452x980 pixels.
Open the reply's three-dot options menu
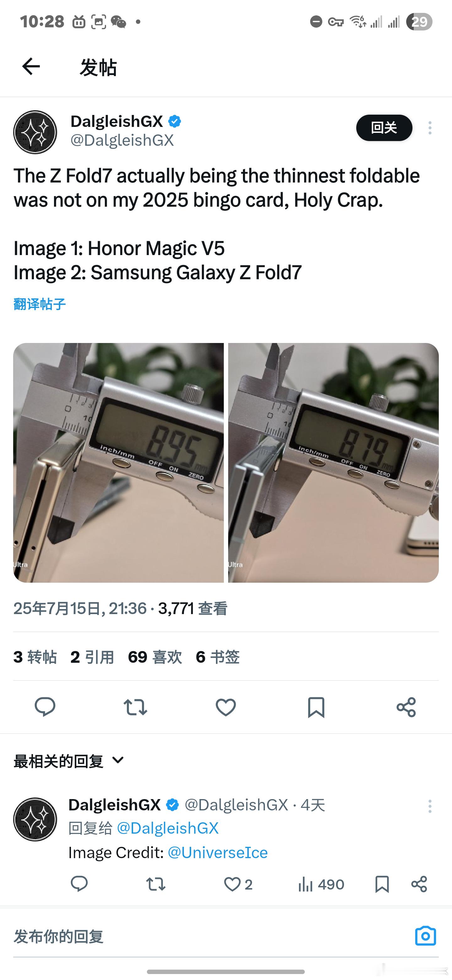[x=430, y=806]
